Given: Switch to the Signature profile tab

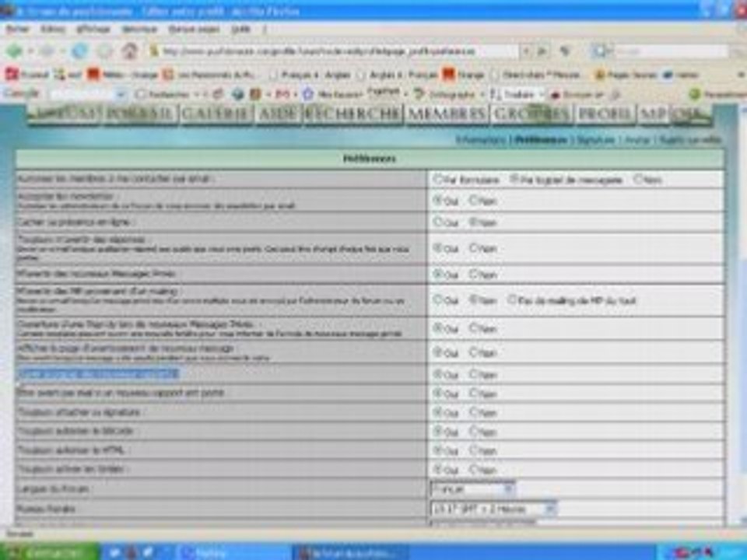Looking at the screenshot, I should click(x=594, y=140).
